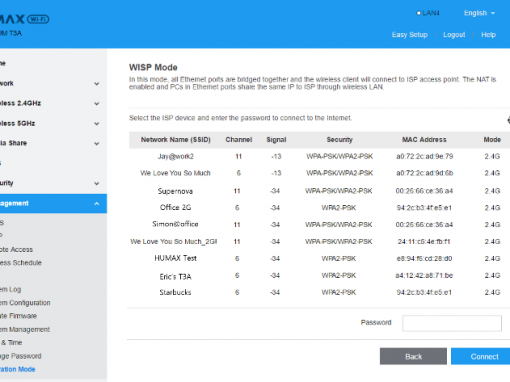
Task: Click MAC address 24:11:c5:4e:fb:f1
Action: [x=424, y=241]
